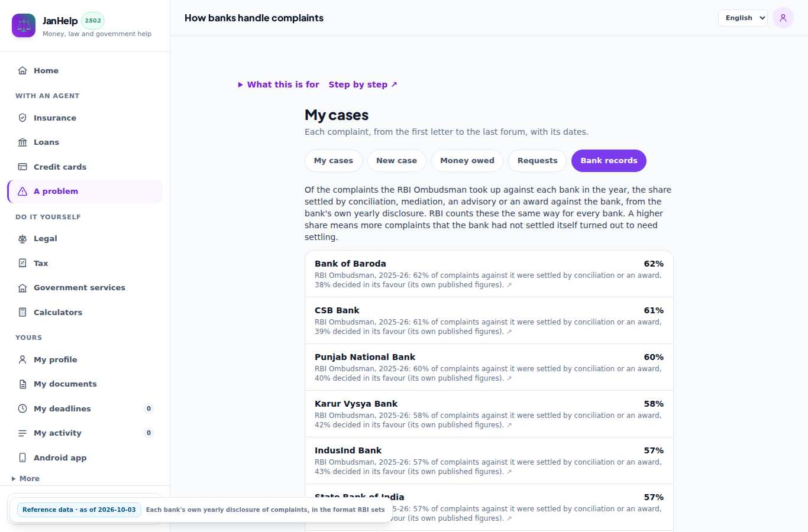Open Loans via its bank building icon
Viewport: 808px width, 532px height.
22,142
